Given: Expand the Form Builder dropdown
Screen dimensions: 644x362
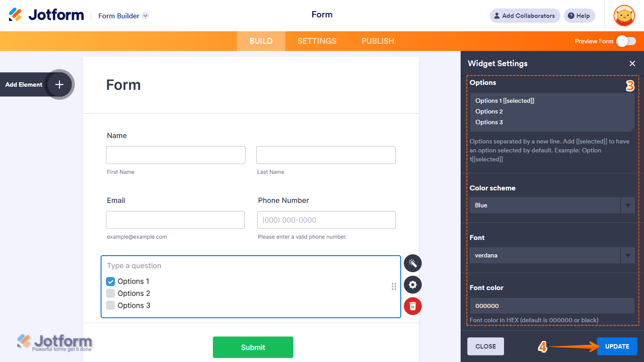Looking at the screenshot, I should click(145, 16).
